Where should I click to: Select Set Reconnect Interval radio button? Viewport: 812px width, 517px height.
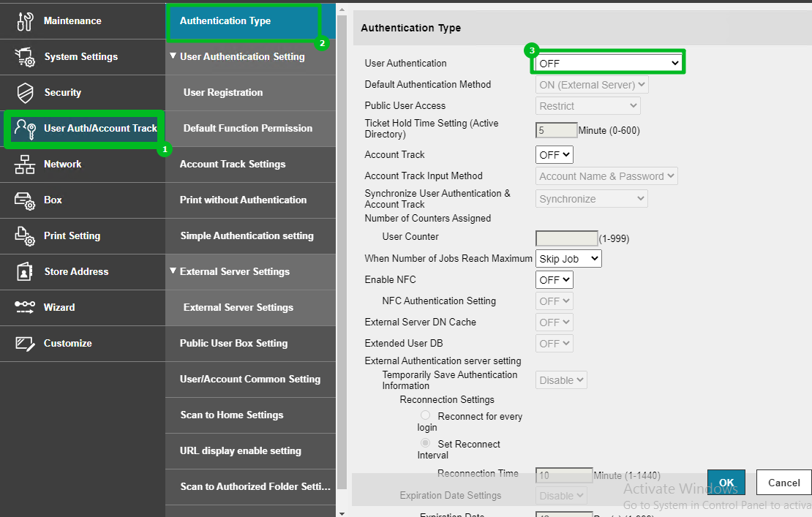pos(425,443)
